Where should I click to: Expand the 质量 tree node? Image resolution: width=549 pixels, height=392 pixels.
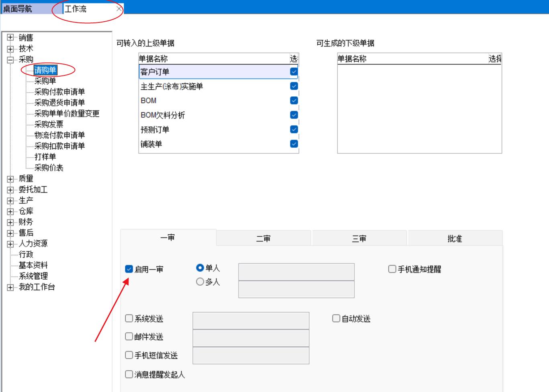point(10,179)
